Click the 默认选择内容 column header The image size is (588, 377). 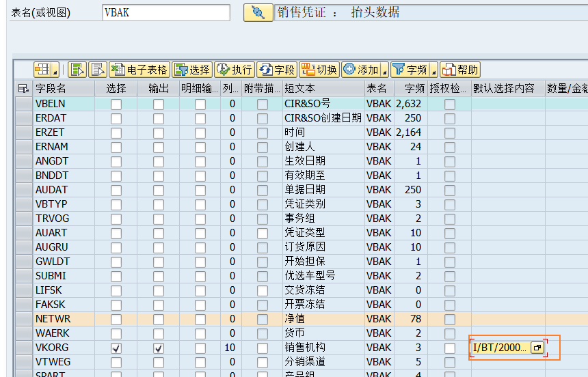click(508, 88)
